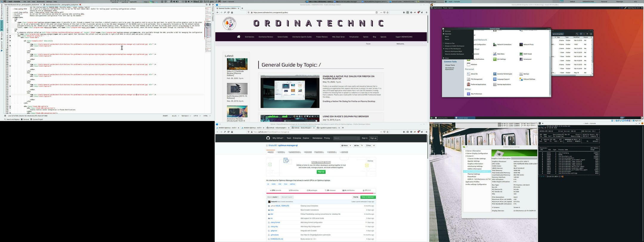Open a new tab in GitHub Firefox window
This screenshot has height=242, width=644.
point(343,128)
